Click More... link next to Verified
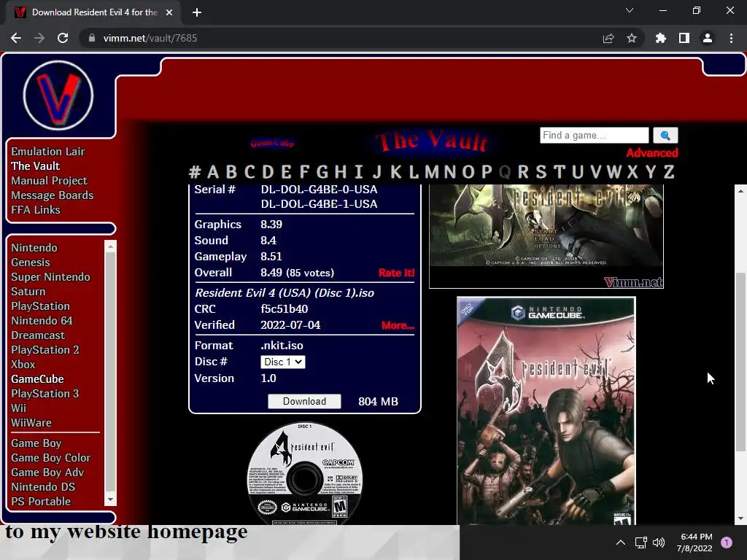This screenshot has width=747, height=560. (x=398, y=325)
